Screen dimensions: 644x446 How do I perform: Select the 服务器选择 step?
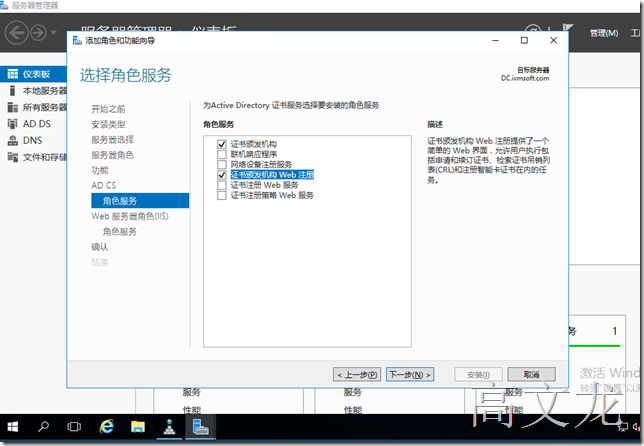(x=113, y=140)
